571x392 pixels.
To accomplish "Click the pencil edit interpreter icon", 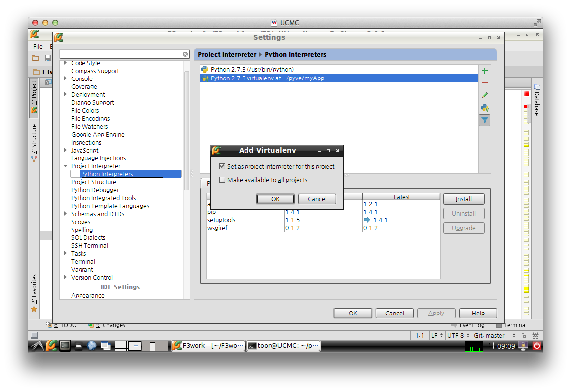I will [x=485, y=95].
